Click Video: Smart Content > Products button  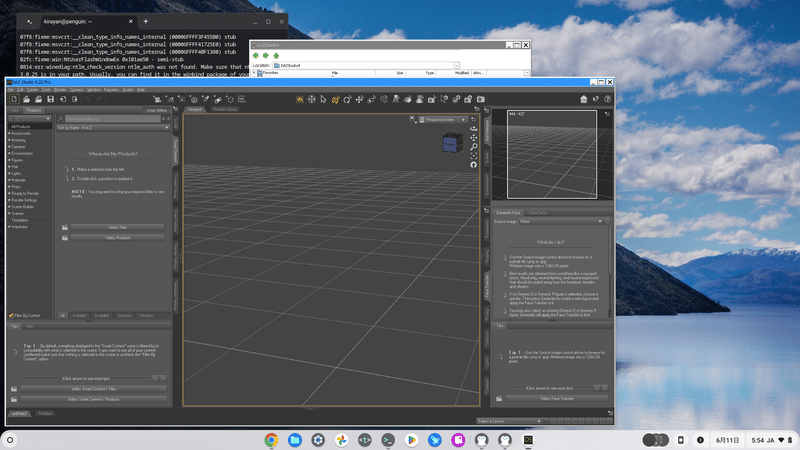(x=93, y=399)
